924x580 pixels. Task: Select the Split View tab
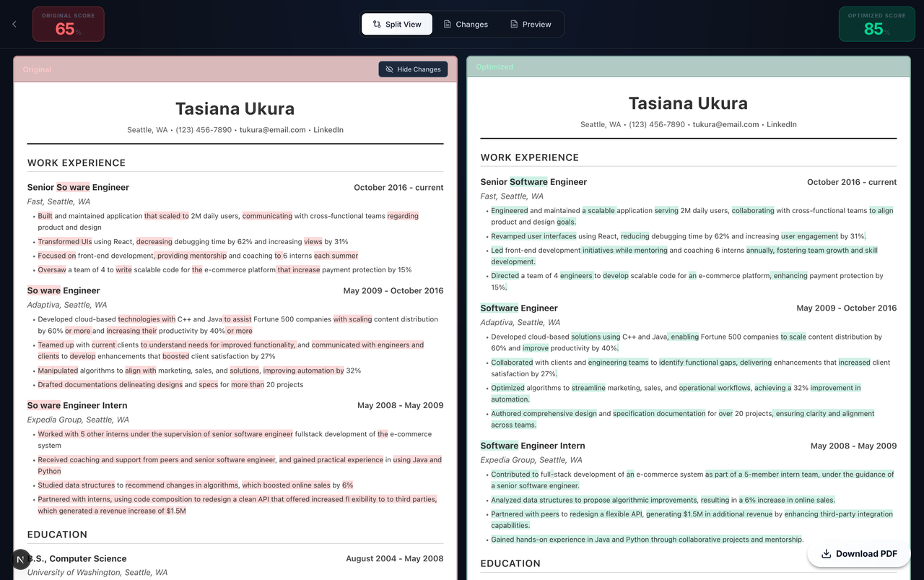396,24
